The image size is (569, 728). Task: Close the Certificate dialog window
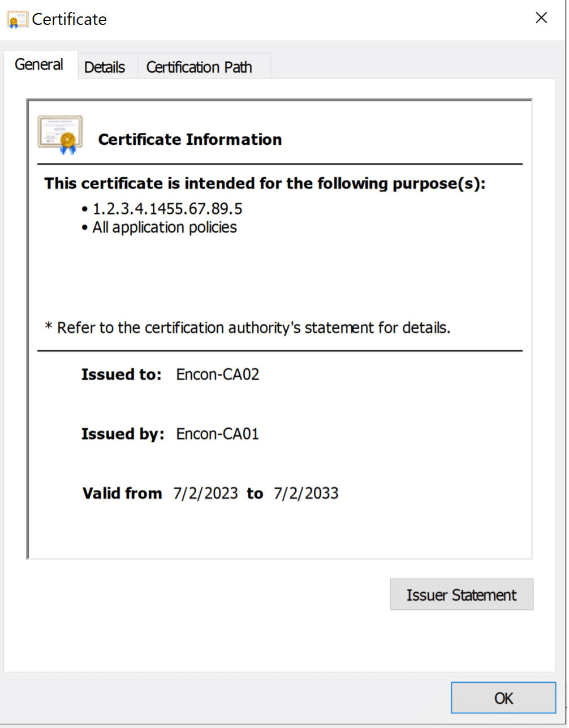tap(541, 18)
